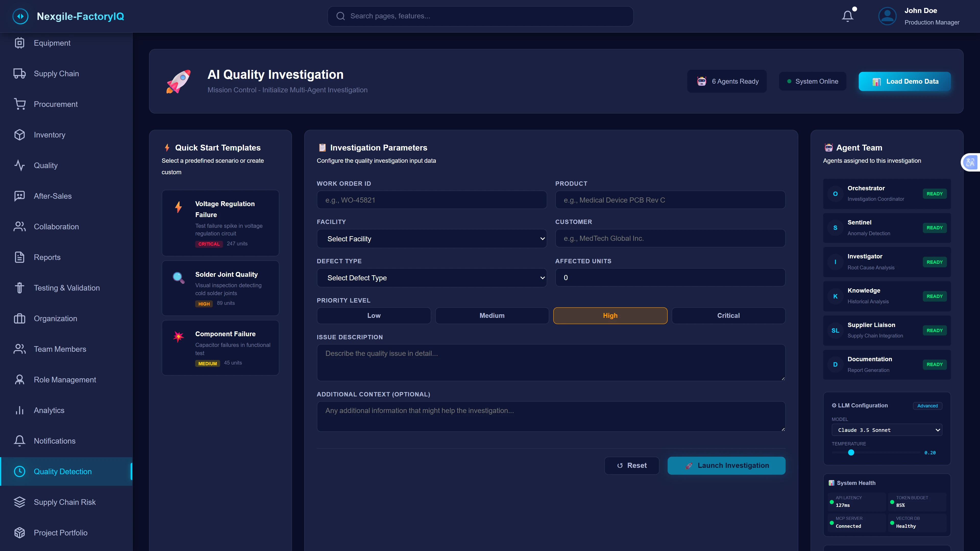Screen dimensions: 980x551
Task: Click the Testing & Validation flask icon
Action: tap(20, 288)
